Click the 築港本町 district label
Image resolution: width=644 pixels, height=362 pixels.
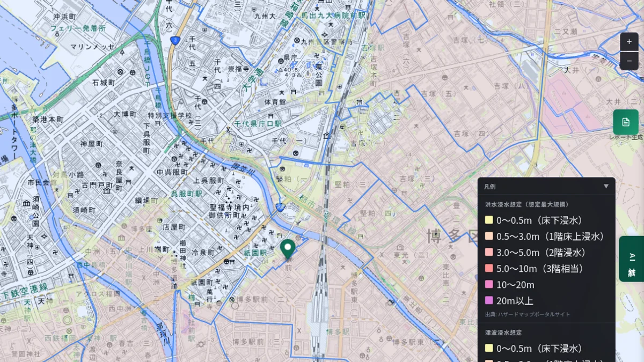tap(48, 119)
